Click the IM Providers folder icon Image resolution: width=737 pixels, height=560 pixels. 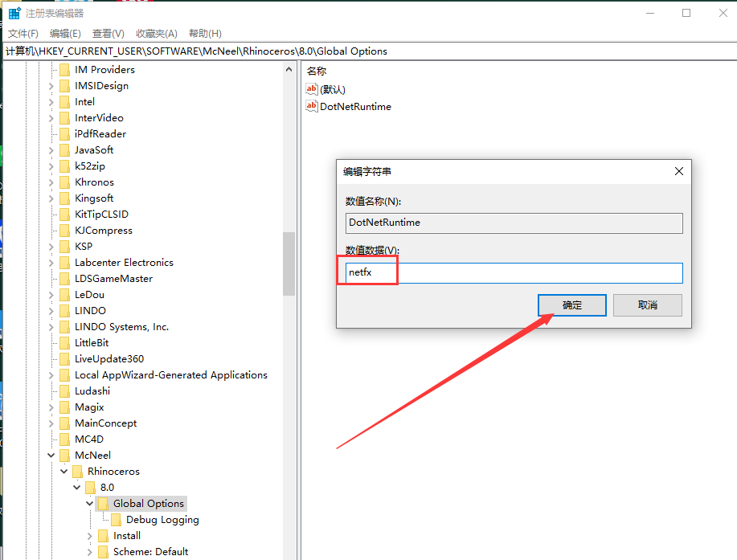[65, 70]
